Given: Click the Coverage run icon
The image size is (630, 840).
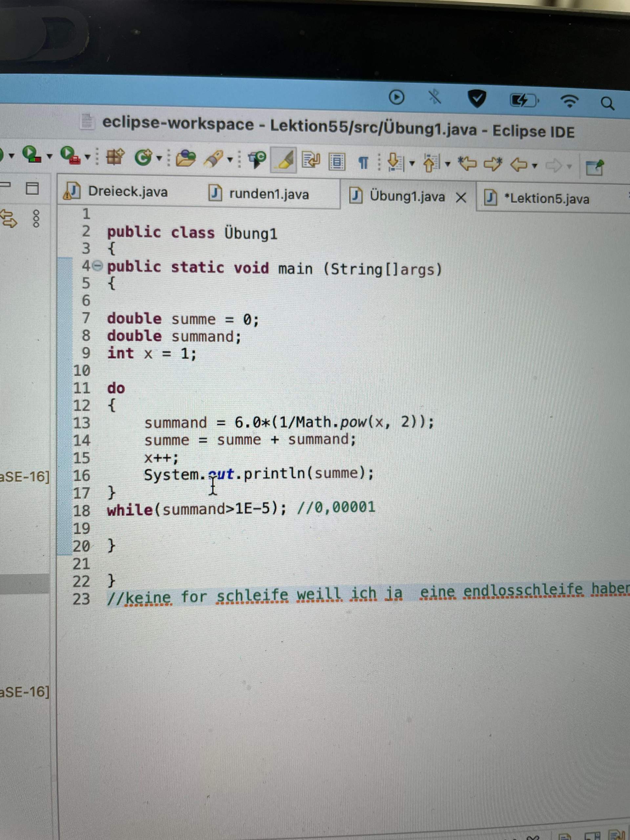Looking at the screenshot, I should click(x=31, y=155).
